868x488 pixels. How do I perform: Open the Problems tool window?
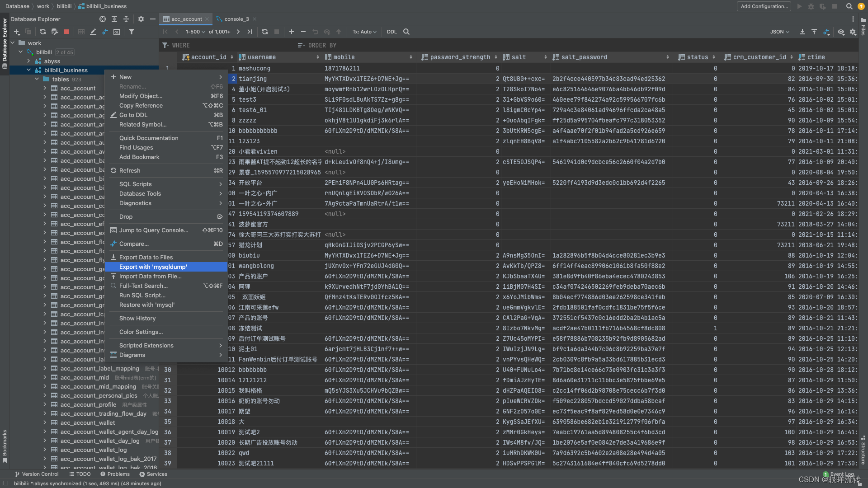115,474
